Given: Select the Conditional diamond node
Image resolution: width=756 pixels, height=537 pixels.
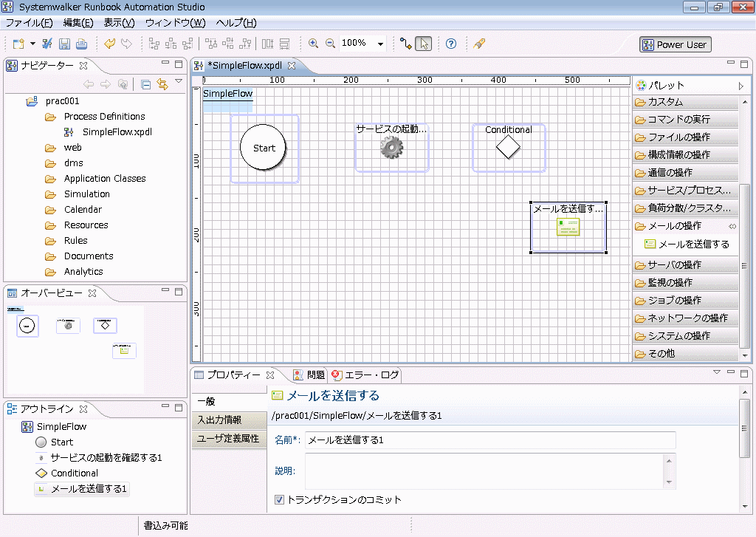Looking at the screenshot, I should pos(508,147).
